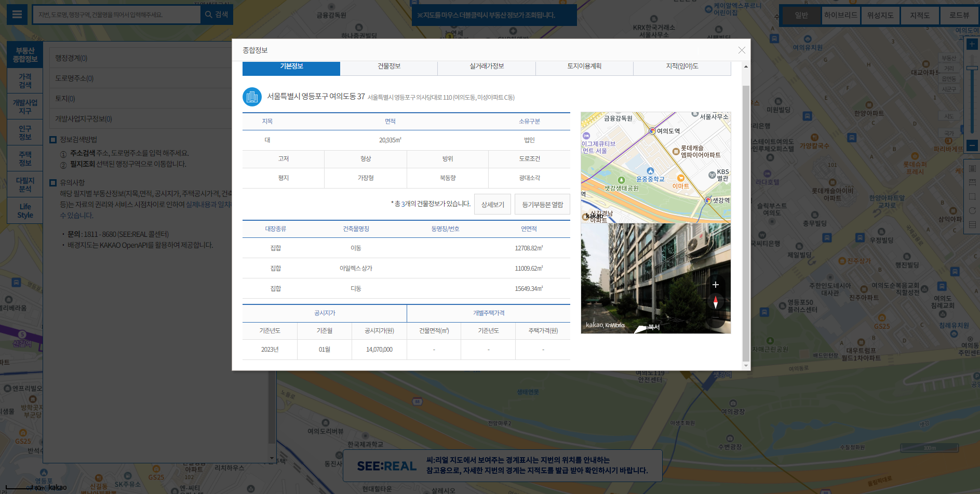This screenshot has height=494, width=980.
Task: Select the 읍면동 zoom level label
Action: point(949,79)
